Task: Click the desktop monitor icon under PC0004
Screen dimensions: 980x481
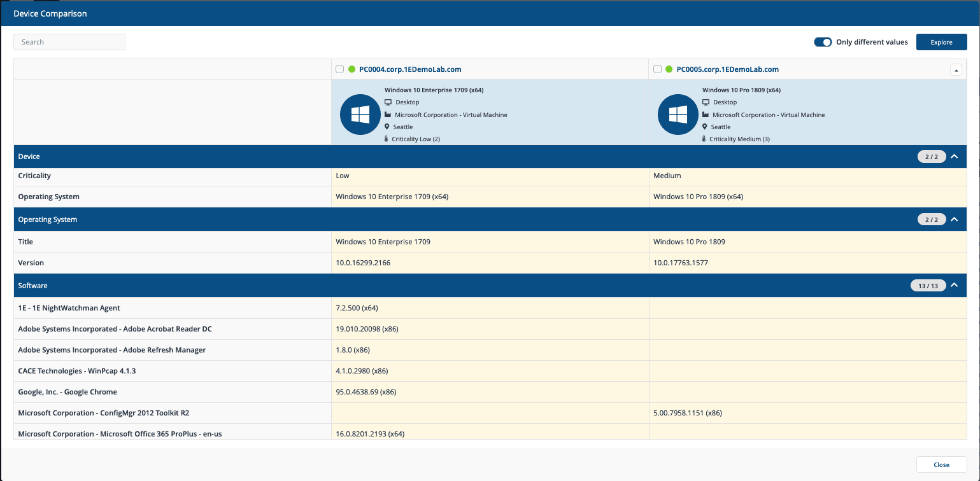Action: [x=388, y=102]
